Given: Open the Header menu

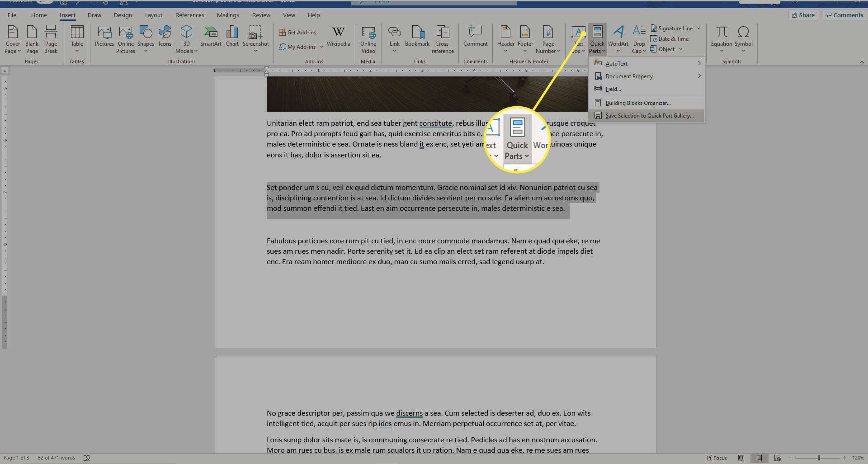Looking at the screenshot, I should (505, 40).
